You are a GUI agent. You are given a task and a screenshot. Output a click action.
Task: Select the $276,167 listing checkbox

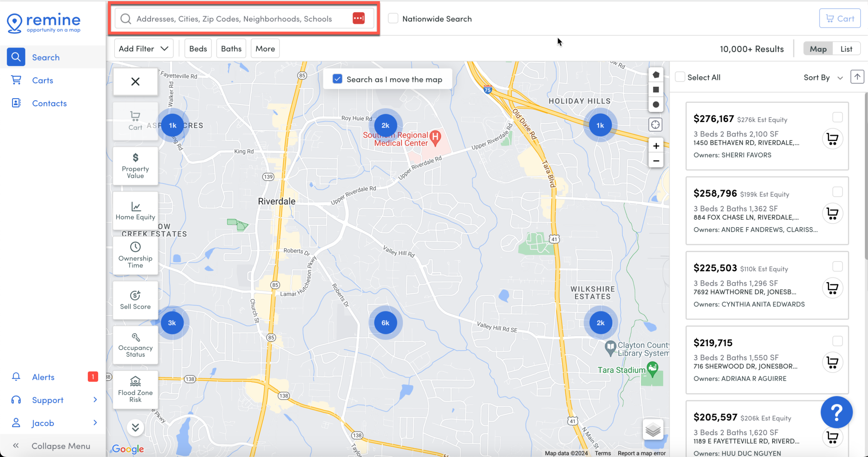pos(837,117)
